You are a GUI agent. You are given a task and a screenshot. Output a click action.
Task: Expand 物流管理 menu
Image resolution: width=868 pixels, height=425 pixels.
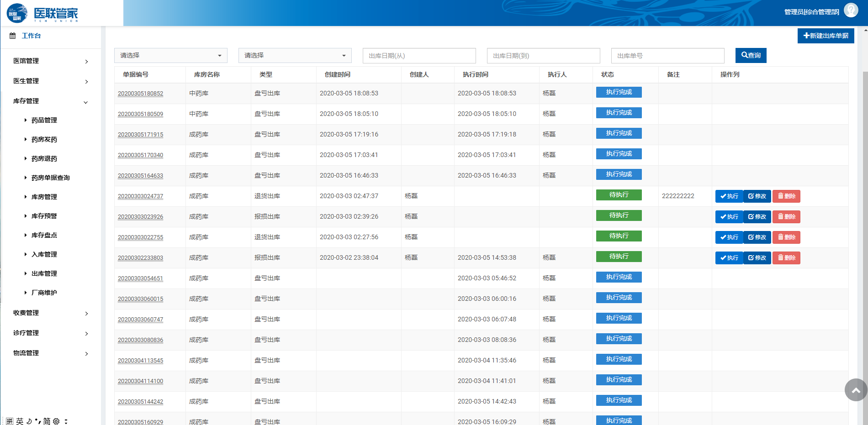click(50, 353)
